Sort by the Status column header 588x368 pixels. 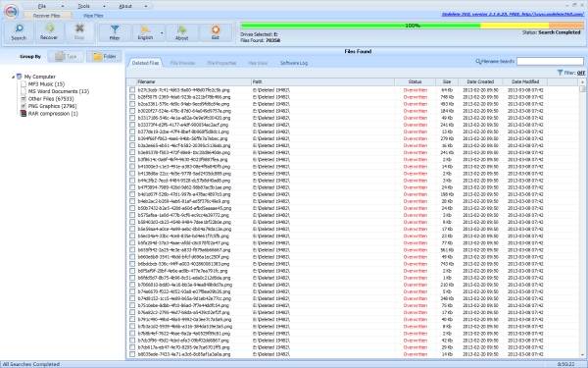tap(416, 81)
